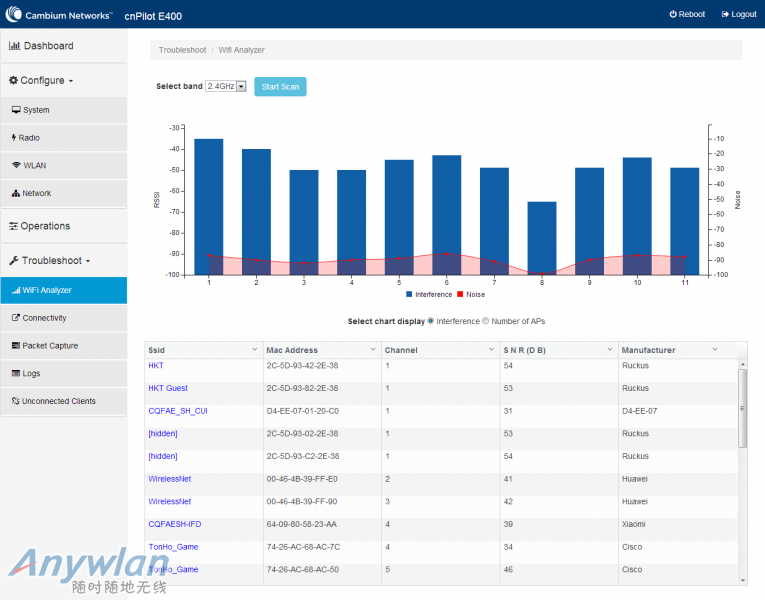This screenshot has width=765, height=600.
Task: Select the Number of APs radio button
Action: (486, 321)
